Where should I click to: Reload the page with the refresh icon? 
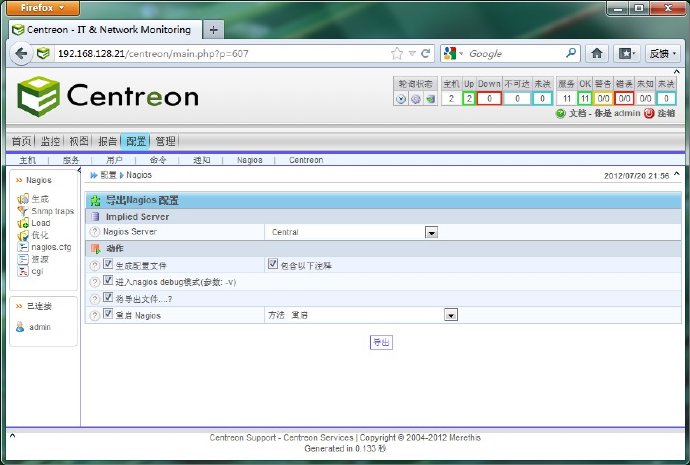pyautogui.click(x=426, y=54)
